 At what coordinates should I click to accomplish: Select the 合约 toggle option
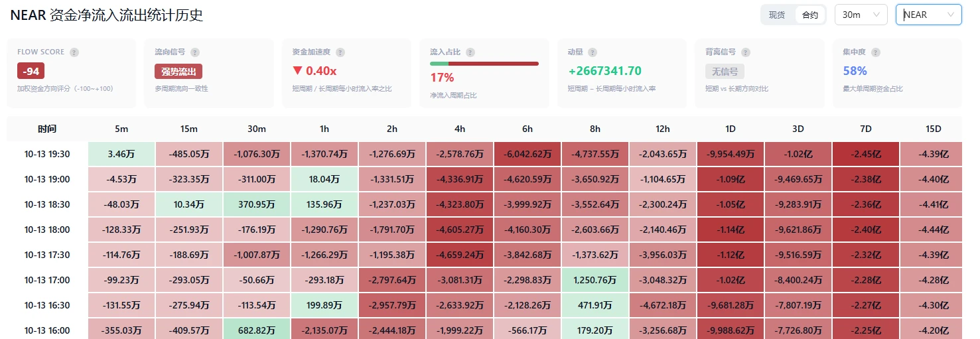tap(810, 15)
